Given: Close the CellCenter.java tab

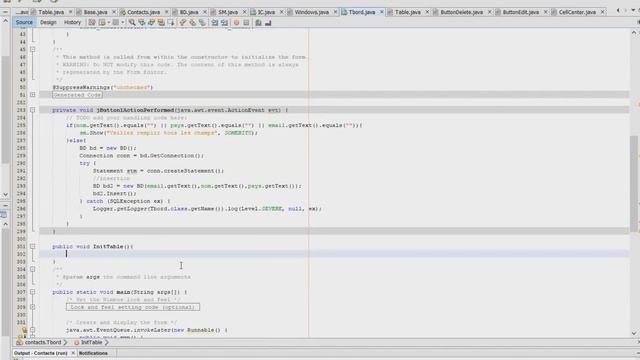Looking at the screenshot, I should click(x=602, y=12).
